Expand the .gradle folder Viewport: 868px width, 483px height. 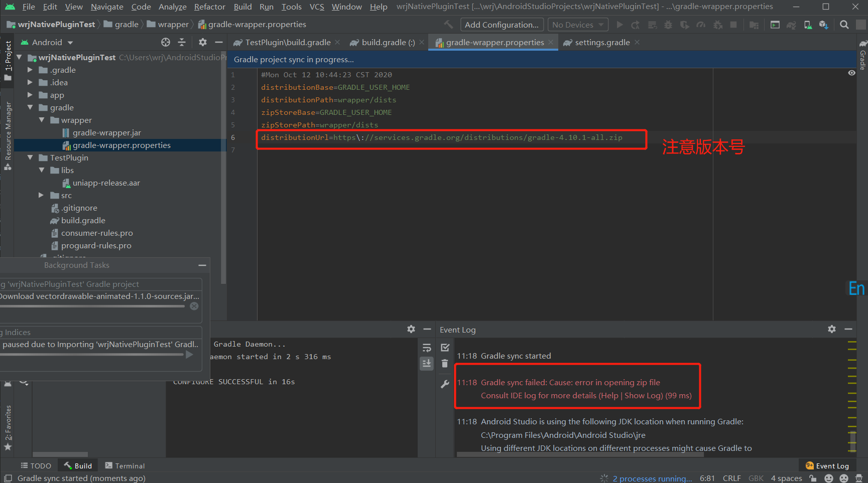click(x=30, y=70)
